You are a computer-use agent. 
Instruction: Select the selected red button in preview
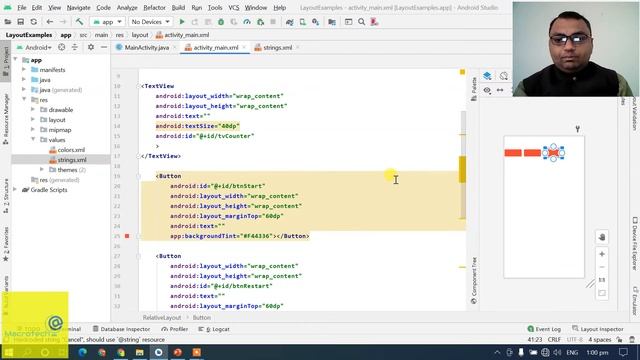pos(553,153)
